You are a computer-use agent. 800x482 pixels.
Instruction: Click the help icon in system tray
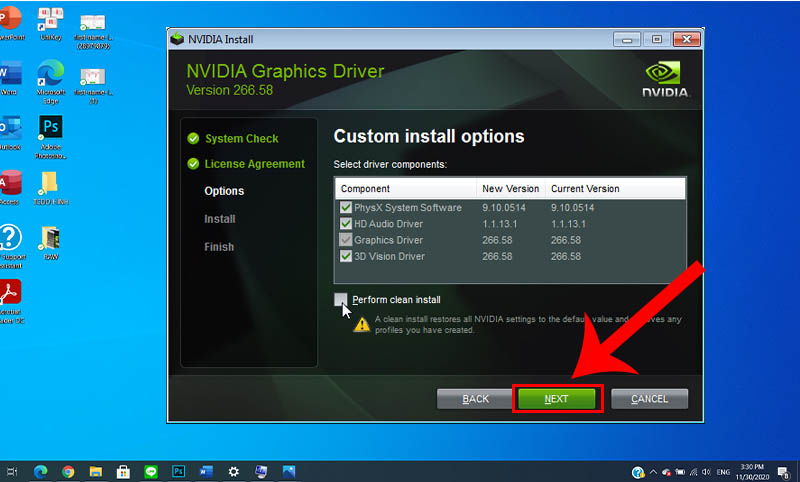pyautogui.click(x=638, y=472)
